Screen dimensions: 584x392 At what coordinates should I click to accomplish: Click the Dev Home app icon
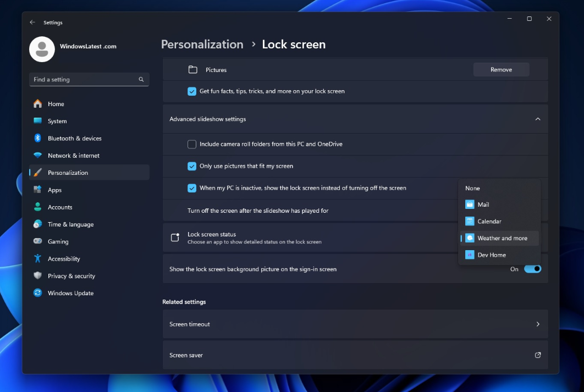(470, 255)
